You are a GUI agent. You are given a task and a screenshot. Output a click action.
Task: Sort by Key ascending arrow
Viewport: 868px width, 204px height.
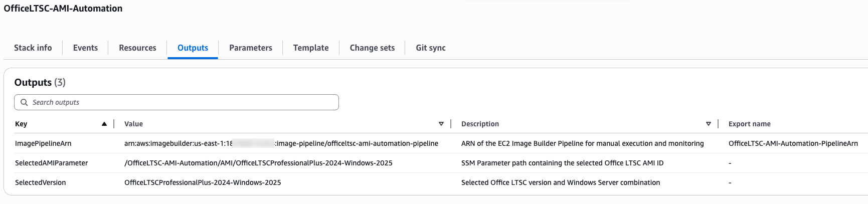click(104, 124)
